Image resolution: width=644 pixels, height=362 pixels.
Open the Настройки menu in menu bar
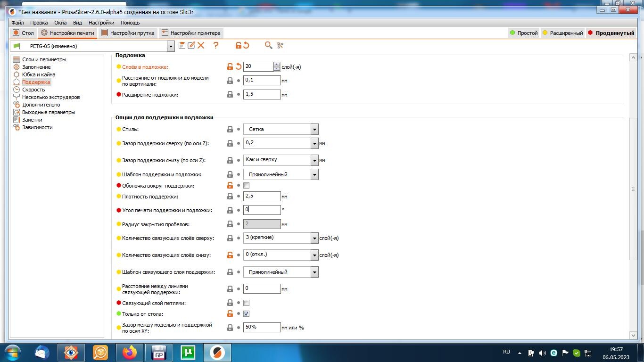pyautogui.click(x=101, y=23)
